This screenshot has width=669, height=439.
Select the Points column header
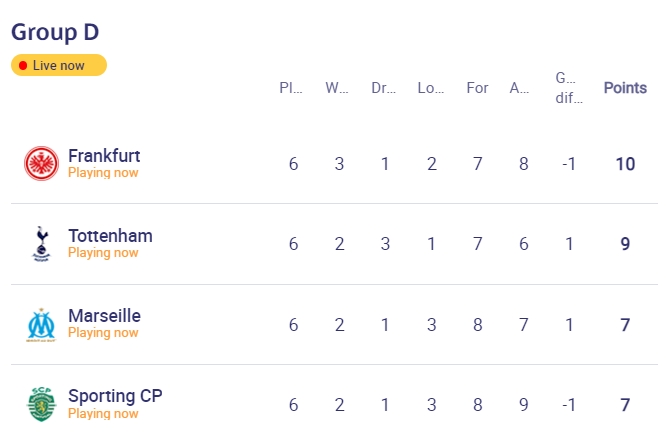pos(625,88)
